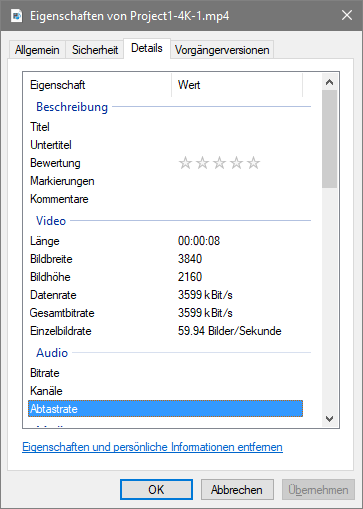Click the Eigenschaft column header
This screenshot has height=509, width=363.
pos(97,85)
